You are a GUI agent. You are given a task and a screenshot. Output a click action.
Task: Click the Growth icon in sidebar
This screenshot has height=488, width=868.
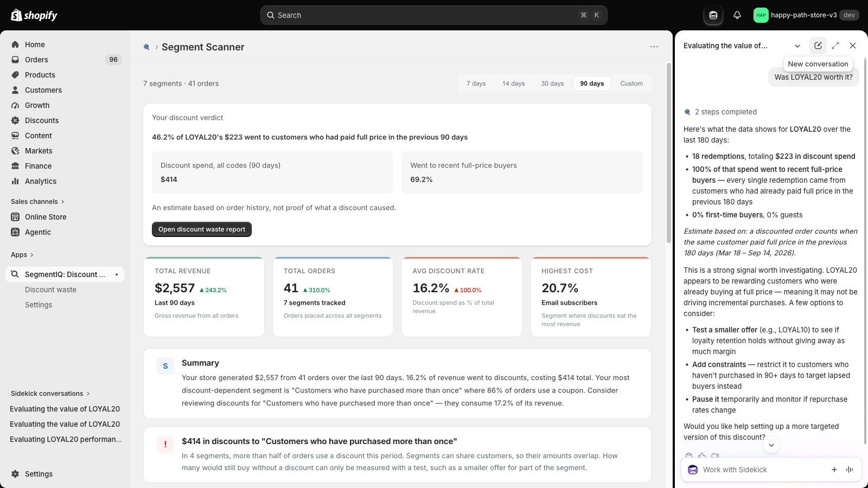[15, 105]
